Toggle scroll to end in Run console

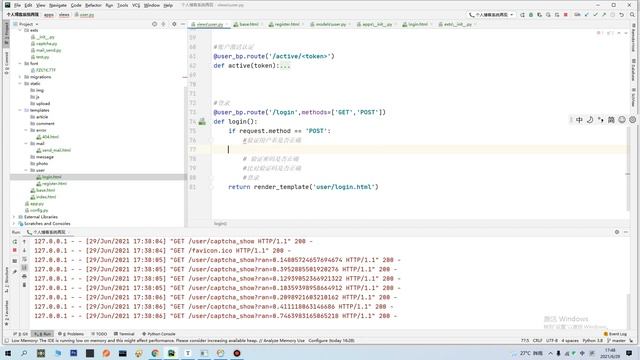[x=24, y=268]
